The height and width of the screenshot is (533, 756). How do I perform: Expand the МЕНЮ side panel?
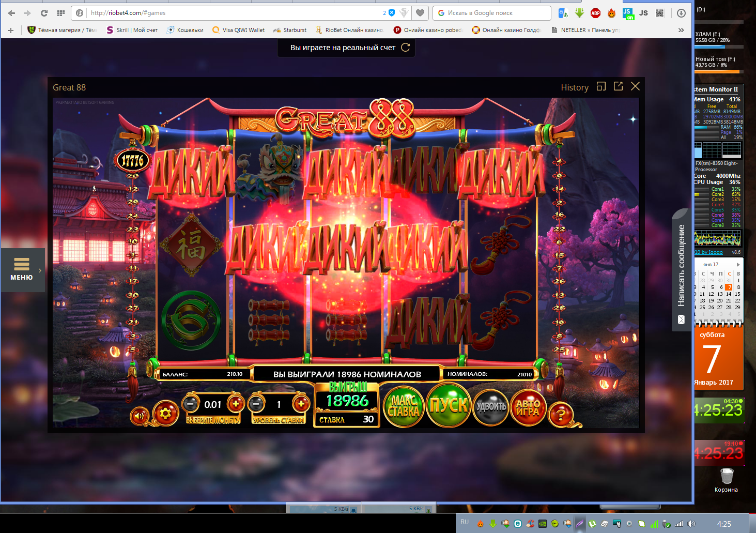(x=23, y=270)
